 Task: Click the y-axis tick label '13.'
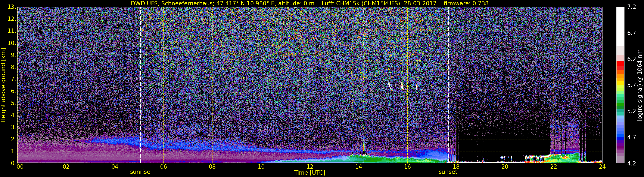(12, 7)
